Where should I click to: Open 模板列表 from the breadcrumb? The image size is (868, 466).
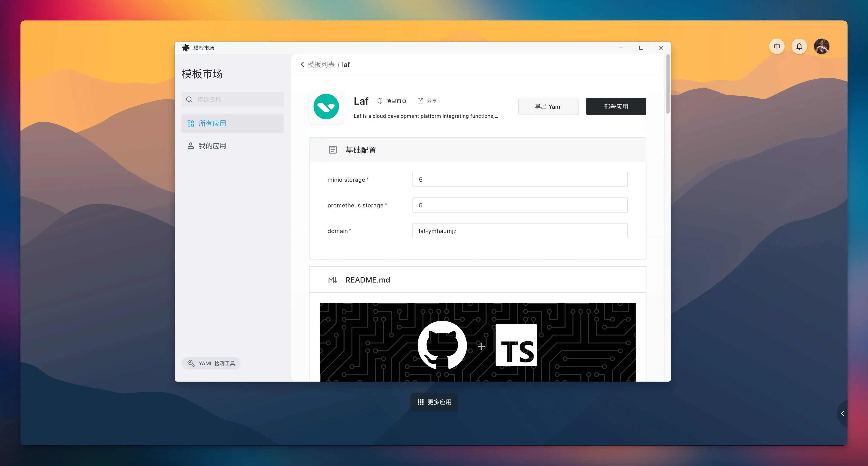(321, 64)
